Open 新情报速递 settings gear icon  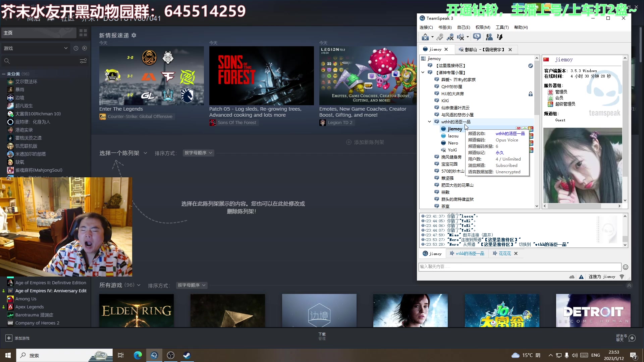coord(134,36)
